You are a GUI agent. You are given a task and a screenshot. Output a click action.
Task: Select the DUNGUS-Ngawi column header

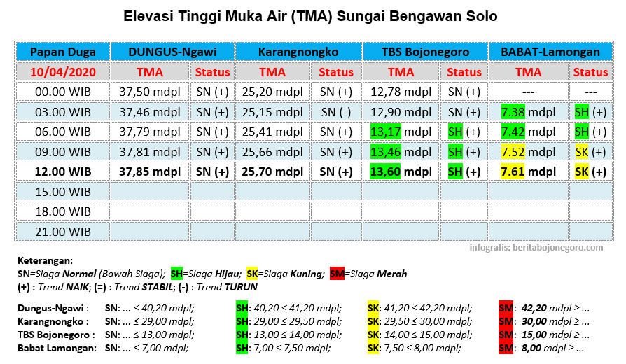coord(172,52)
